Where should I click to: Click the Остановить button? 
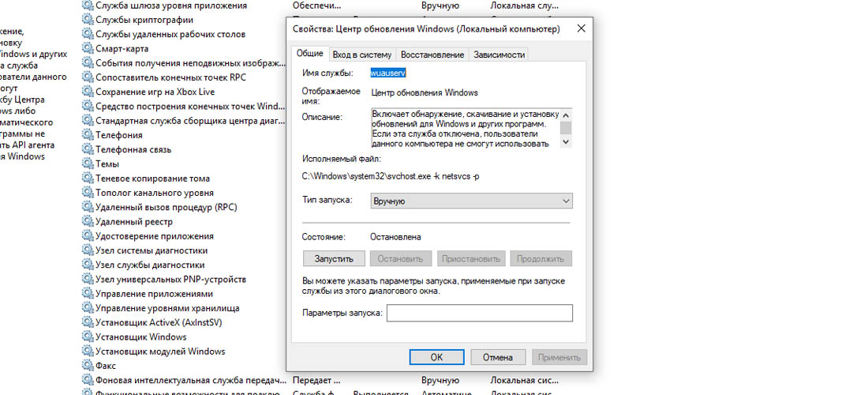400,258
